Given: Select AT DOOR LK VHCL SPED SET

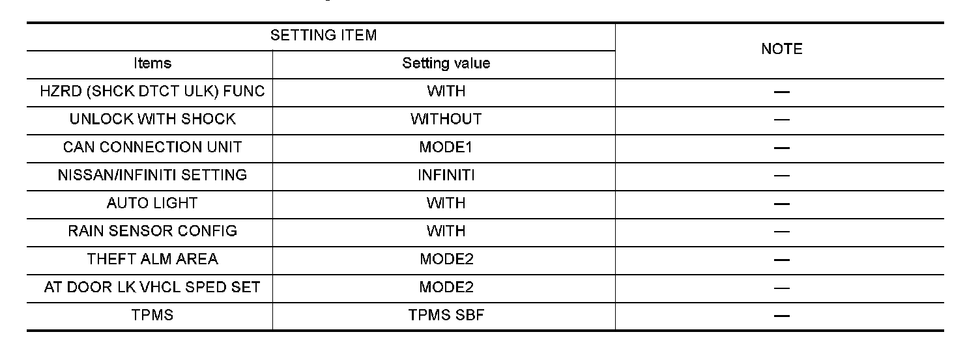Looking at the screenshot, I should (x=152, y=287).
